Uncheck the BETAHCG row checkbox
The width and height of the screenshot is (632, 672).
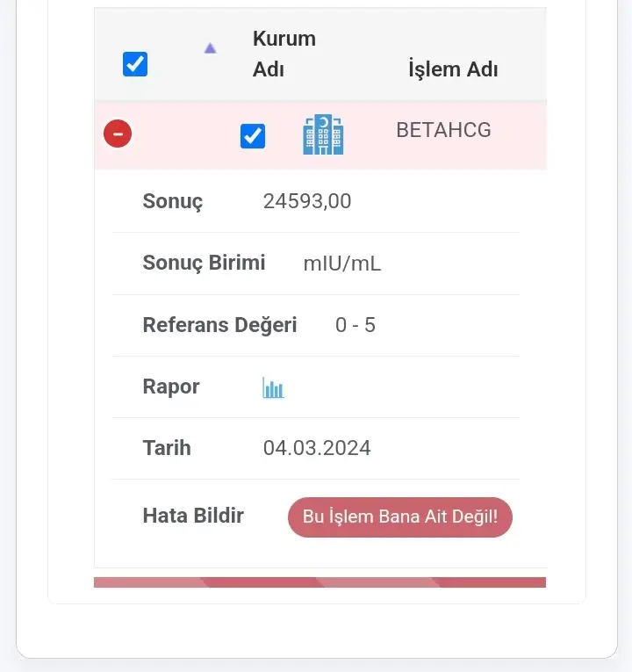[x=253, y=136]
